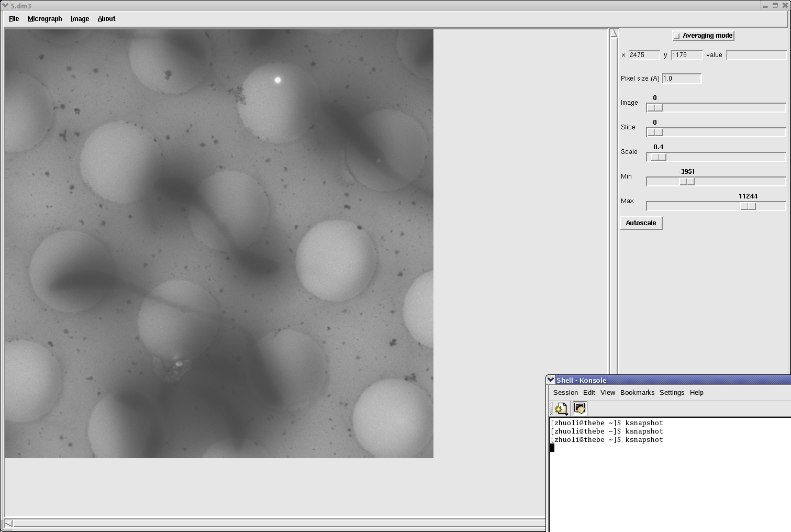Open the File menu
Image resolution: width=791 pixels, height=532 pixels.
coord(14,19)
